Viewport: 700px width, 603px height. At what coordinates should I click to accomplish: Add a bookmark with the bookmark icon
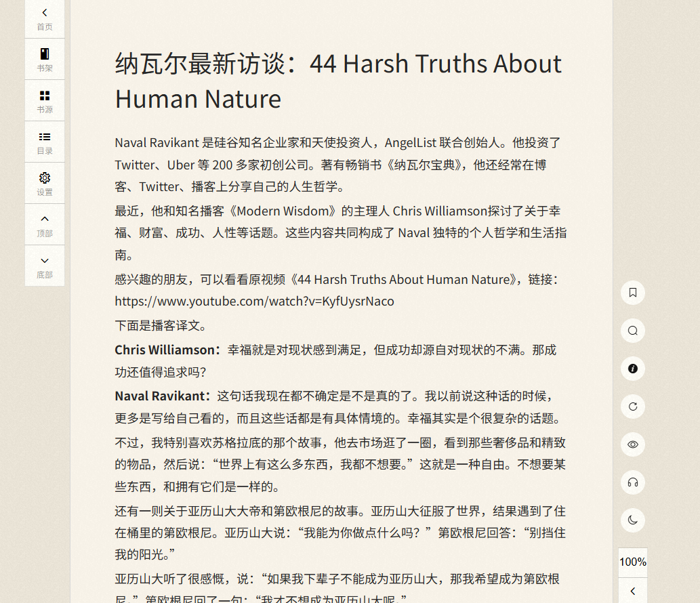pos(633,293)
